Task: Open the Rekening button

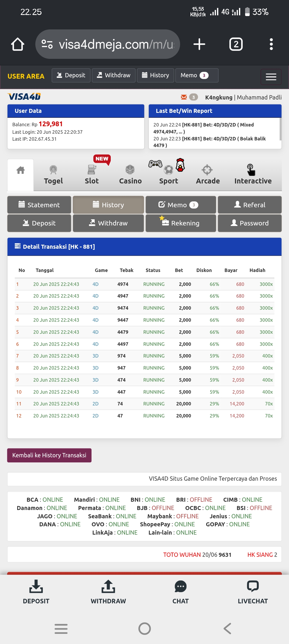Action: (x=181, y=223)
